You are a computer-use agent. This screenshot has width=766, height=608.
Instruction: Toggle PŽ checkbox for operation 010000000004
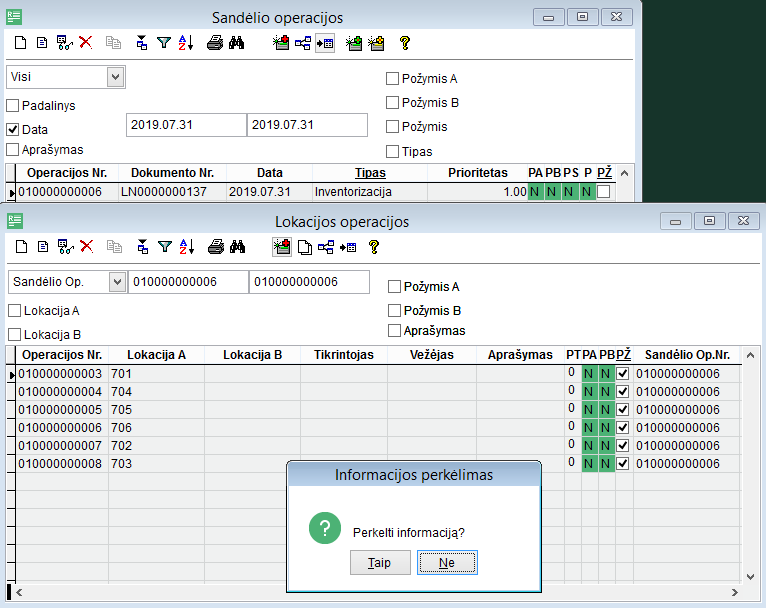[x=623, y=392]
